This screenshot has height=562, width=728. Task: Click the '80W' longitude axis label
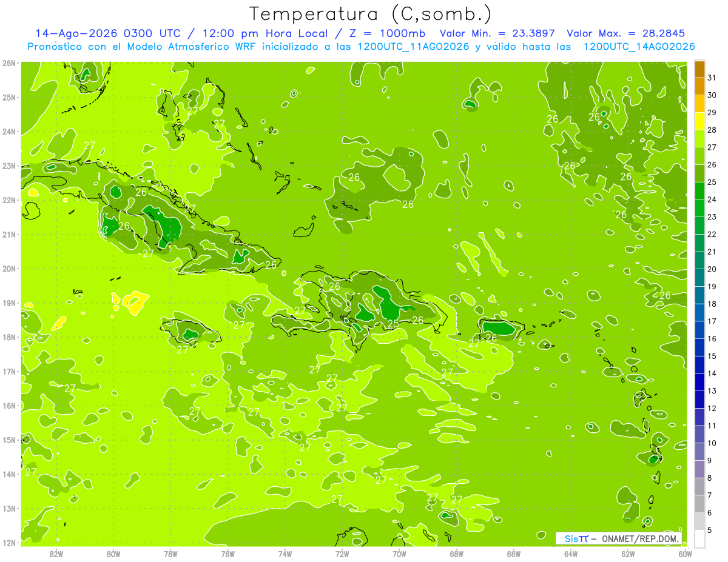[113, 554]
